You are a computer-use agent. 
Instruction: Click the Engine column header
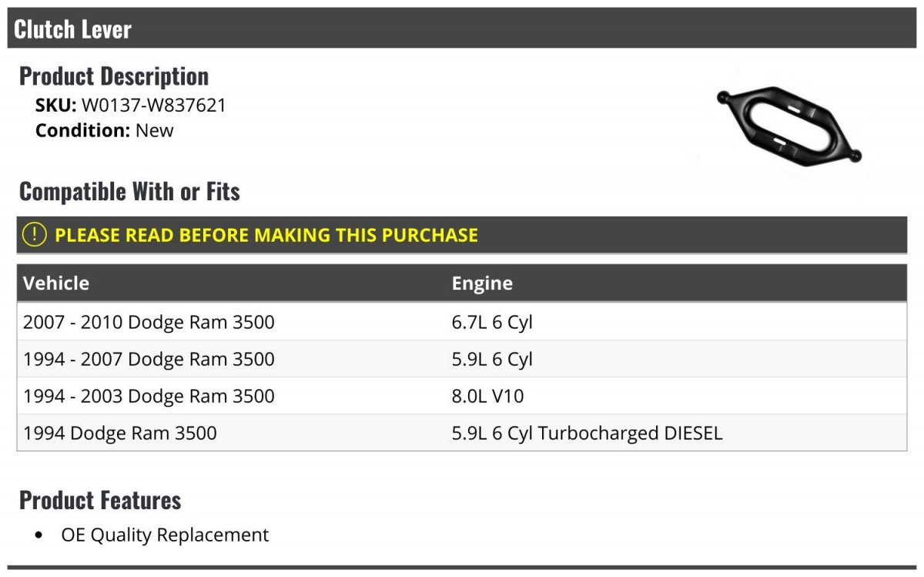[x=482, y=283]
